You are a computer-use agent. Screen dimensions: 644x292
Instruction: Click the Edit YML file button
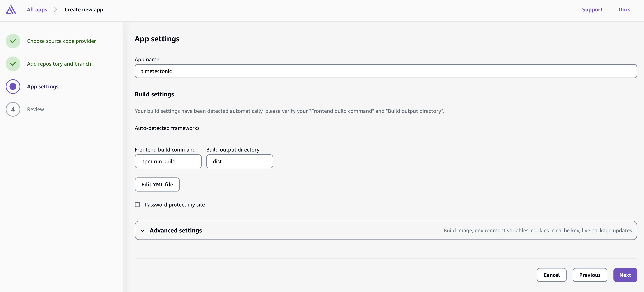157,184
